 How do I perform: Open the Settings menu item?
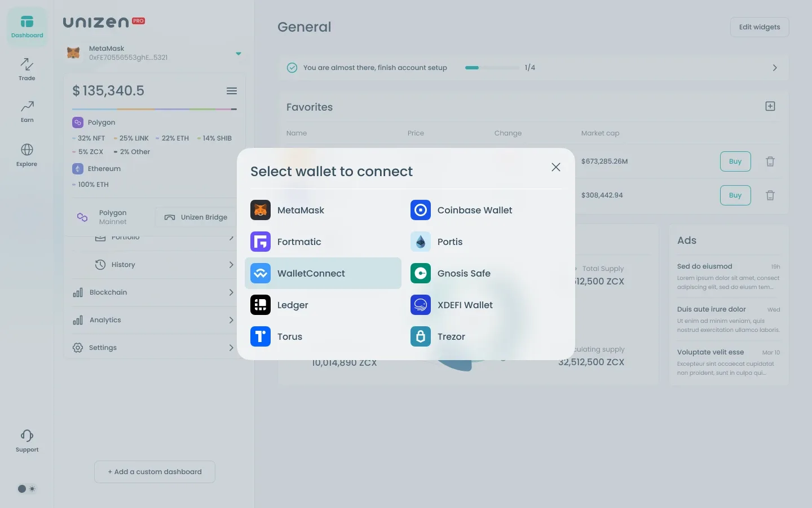pos(153,348)
